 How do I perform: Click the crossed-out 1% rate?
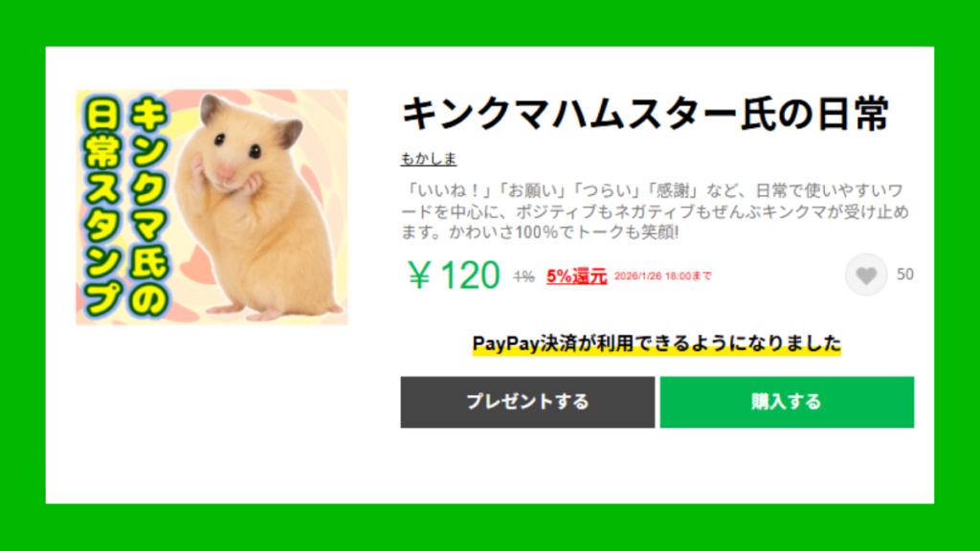pos(523,276)
